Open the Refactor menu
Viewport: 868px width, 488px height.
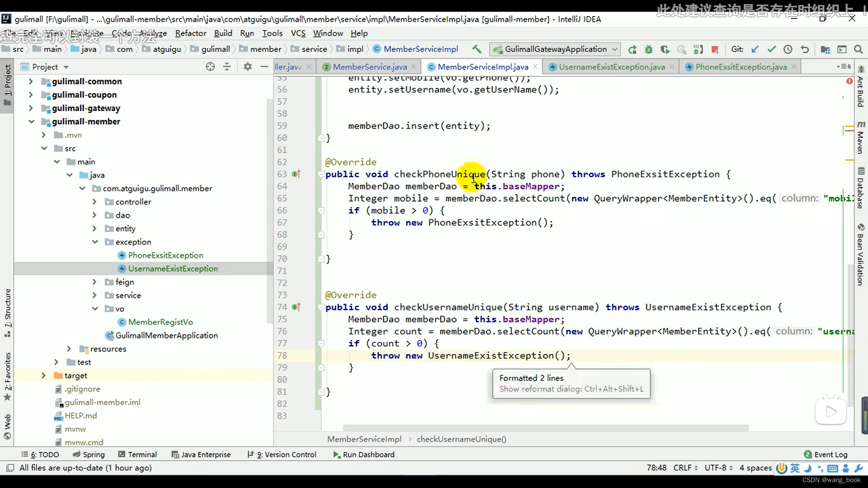point(190,33)
